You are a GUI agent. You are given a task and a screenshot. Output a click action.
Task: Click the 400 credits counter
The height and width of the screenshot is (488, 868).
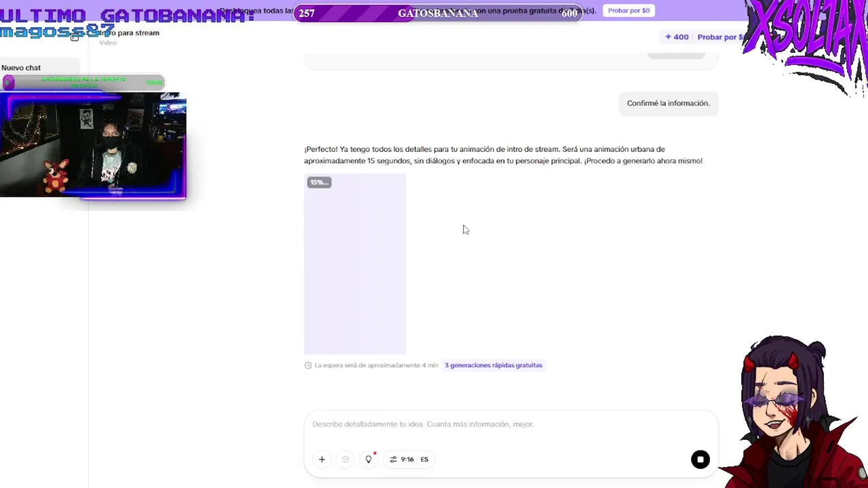tap(677, 37)
